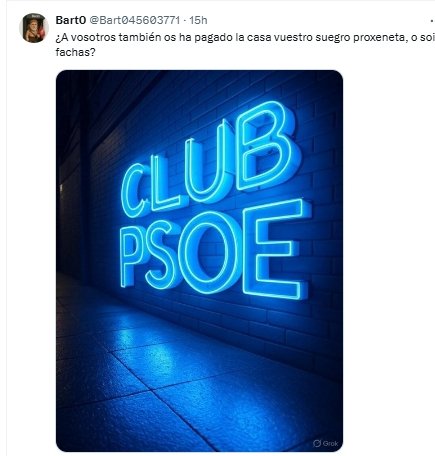Image resolution: width=435 pixels, height=456 pixels.
Task: Click empty white space right of image
Action: [x=388, y=260]
